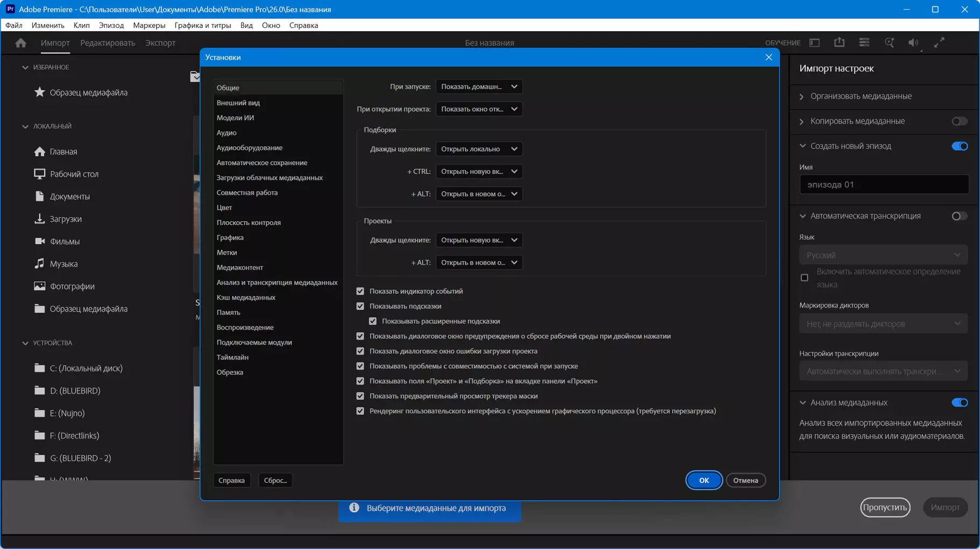The image size is (980, 549).
Task: Switch to the Редактировать tab
Action: click(x=108, y=43)
